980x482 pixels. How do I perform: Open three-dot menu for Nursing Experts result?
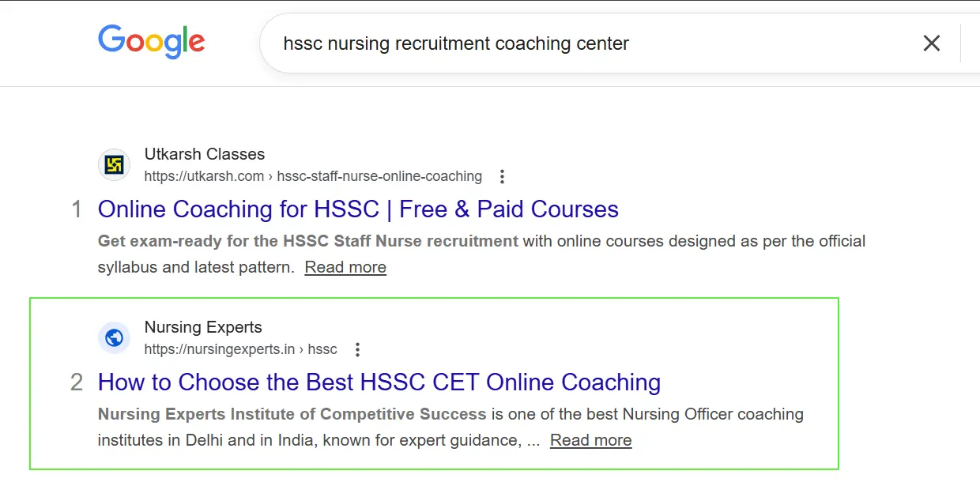point(357,349)
